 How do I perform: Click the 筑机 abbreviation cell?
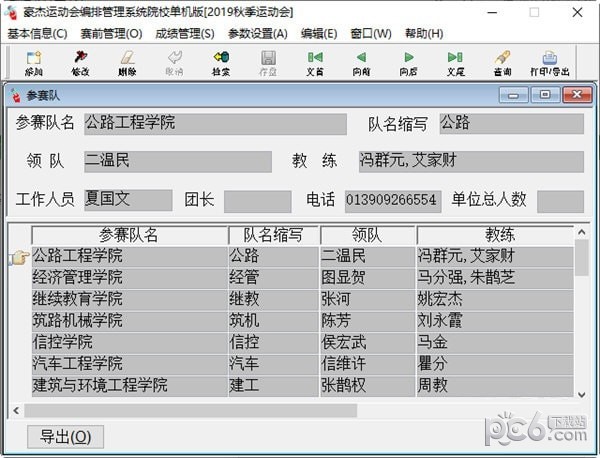[x=274, y=321]
